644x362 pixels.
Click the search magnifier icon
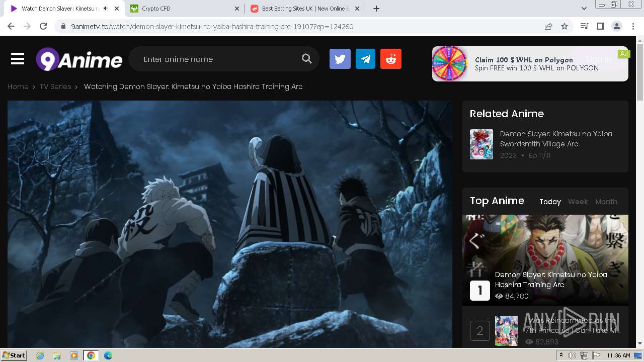[x=306, y=59]
